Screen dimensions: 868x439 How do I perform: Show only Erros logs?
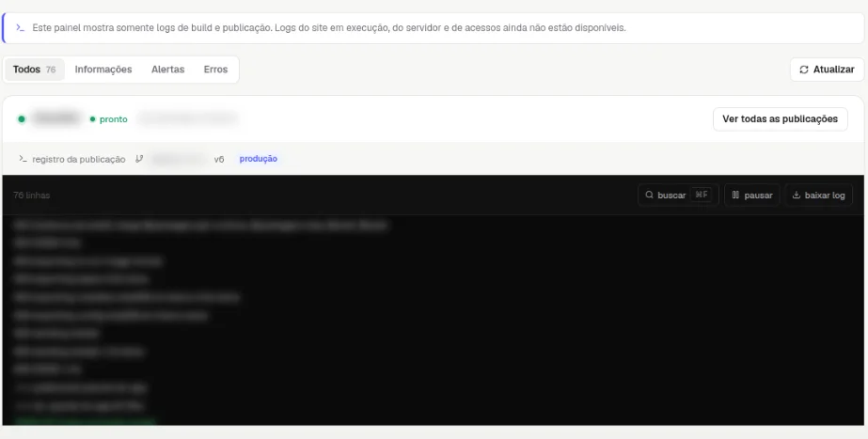(x=215, y=70)
